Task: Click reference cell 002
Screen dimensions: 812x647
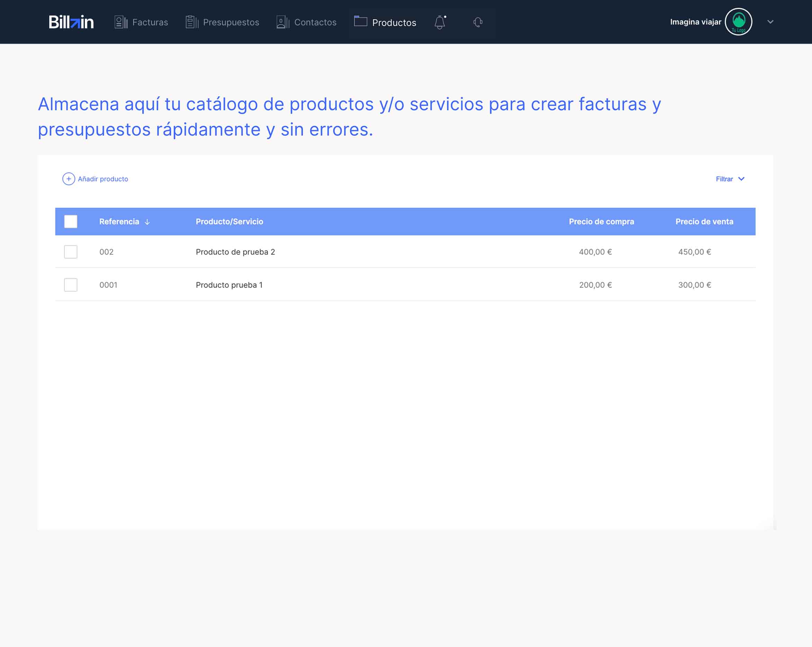Action: click(106, 252)
